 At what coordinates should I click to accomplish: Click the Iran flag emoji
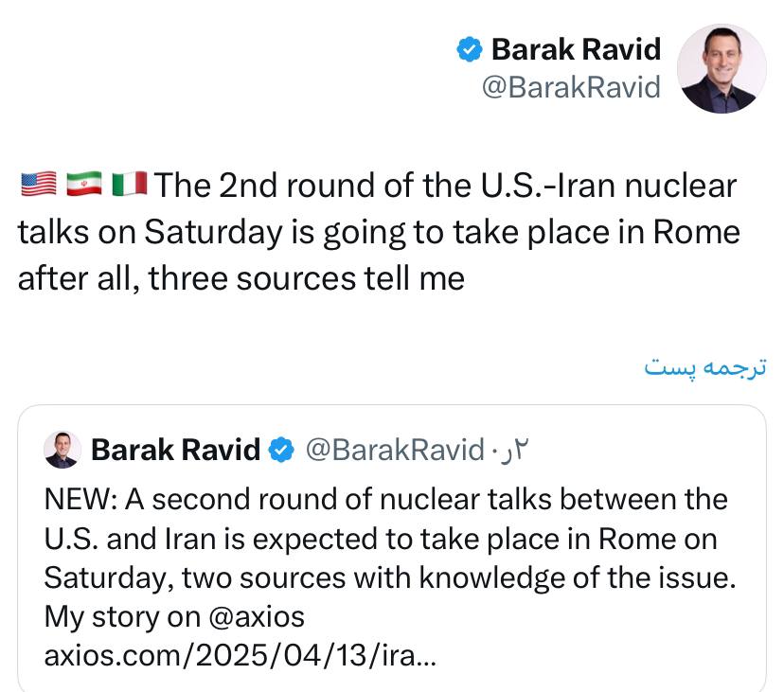point(83,185)
